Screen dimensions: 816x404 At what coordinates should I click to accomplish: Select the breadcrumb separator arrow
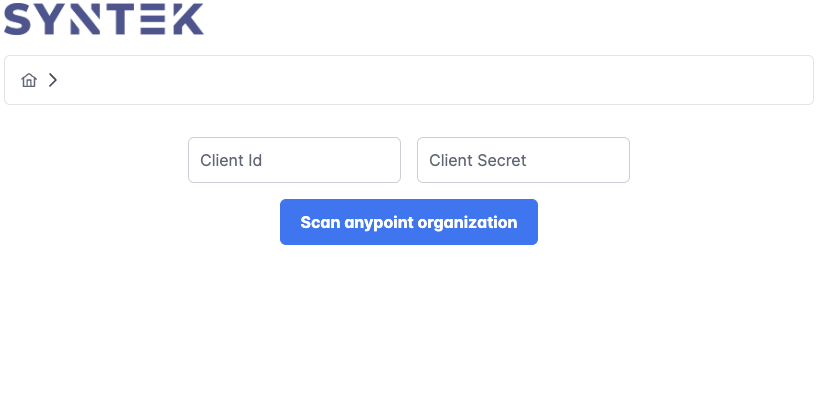[x=53, y=80]
